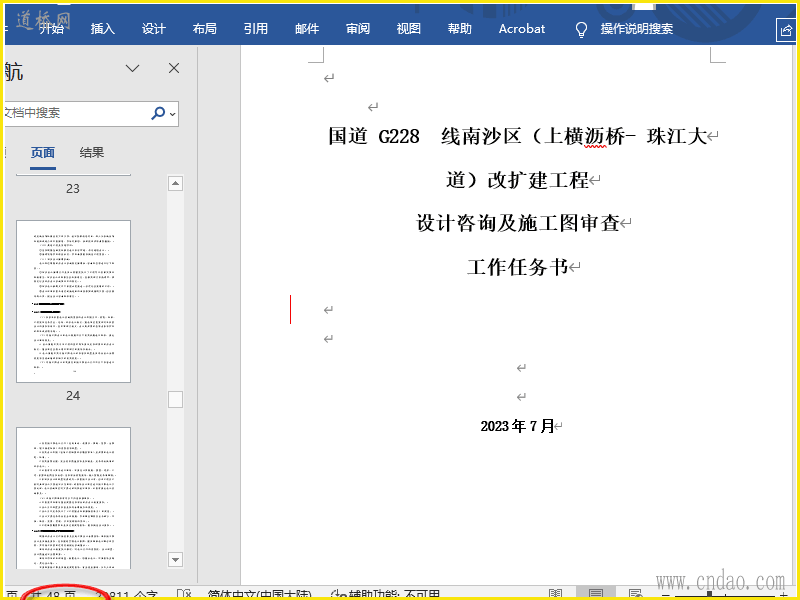
Task: Click the Share icon in the ribbon corner
Action: coord(786,31)
